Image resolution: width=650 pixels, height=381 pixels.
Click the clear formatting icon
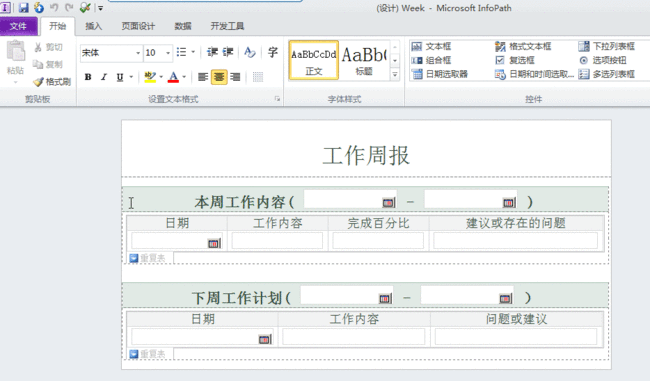click(250, 52)
